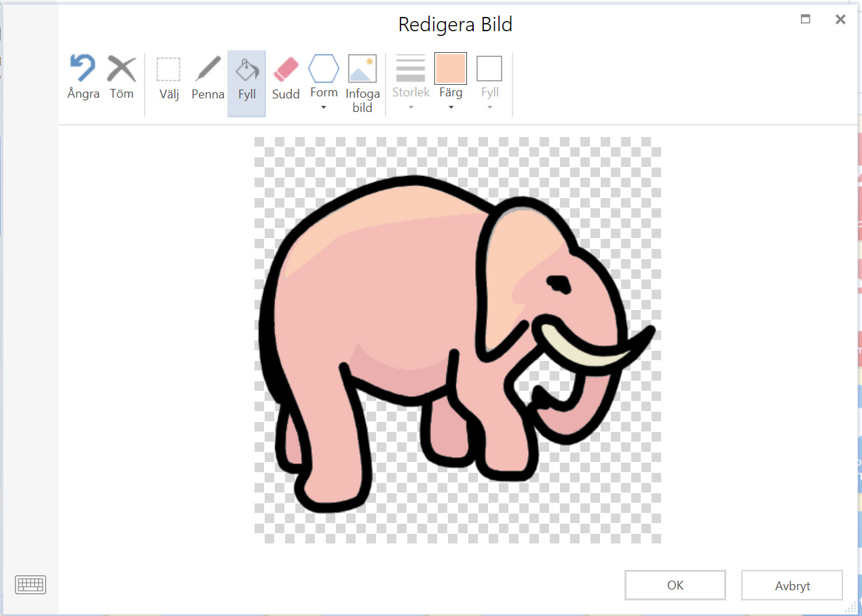The image size is (862, 616).
Task: Open the Storlek line size control
Action: click(x=411, y=69)
